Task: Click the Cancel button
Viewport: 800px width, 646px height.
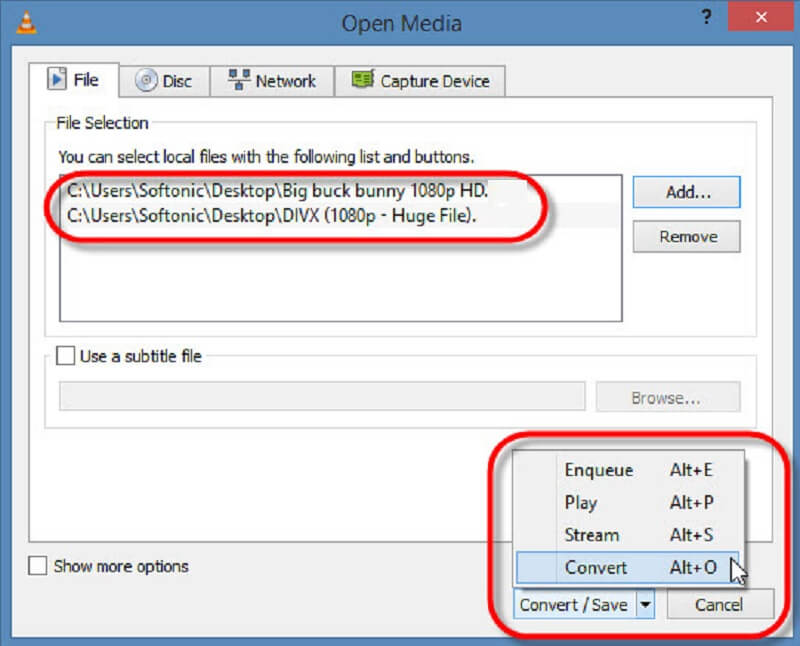Action: point(720,604)
